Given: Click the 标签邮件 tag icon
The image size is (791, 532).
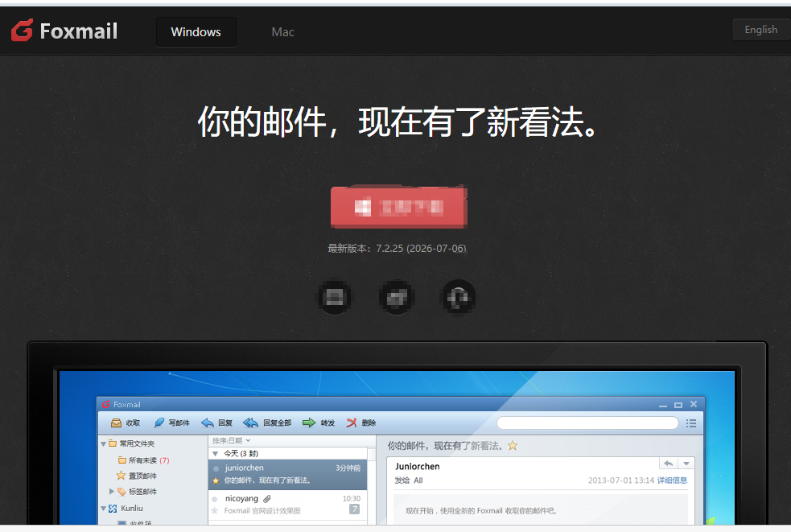Looking at the screenshot, I should pos(122,491).
